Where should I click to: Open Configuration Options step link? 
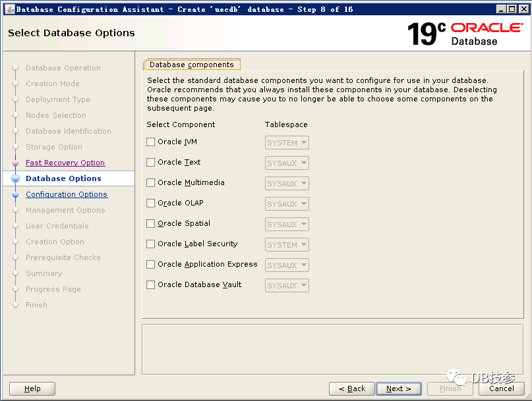(67, 194)
